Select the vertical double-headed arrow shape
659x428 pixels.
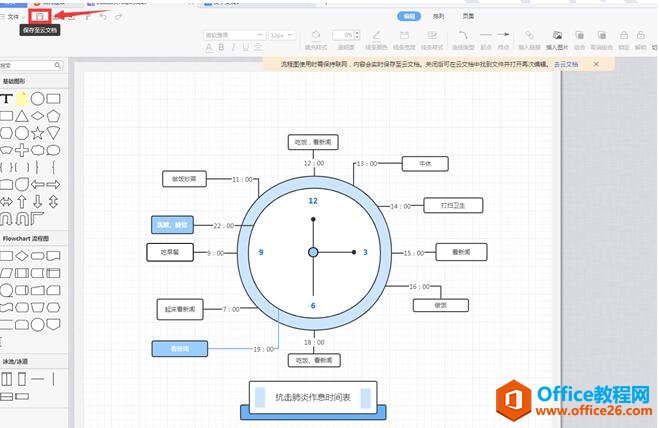53,202
